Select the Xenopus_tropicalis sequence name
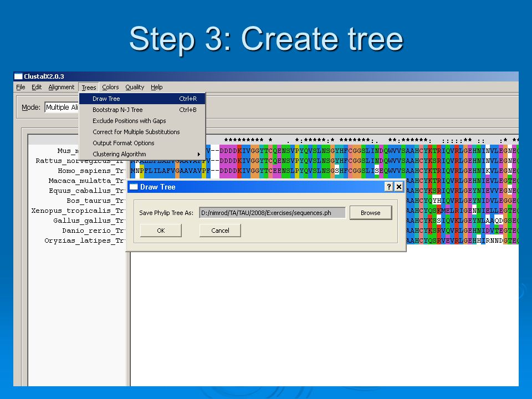This screenshot has height=399, width=532. click(78, 211)
